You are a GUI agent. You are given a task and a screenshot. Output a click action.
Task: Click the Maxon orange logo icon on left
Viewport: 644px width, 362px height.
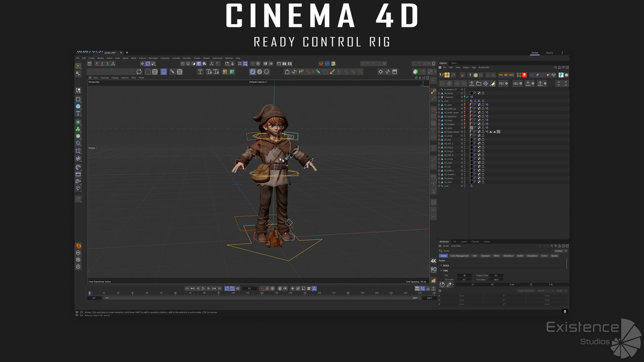pyautogui.click(x=78, y=246)
